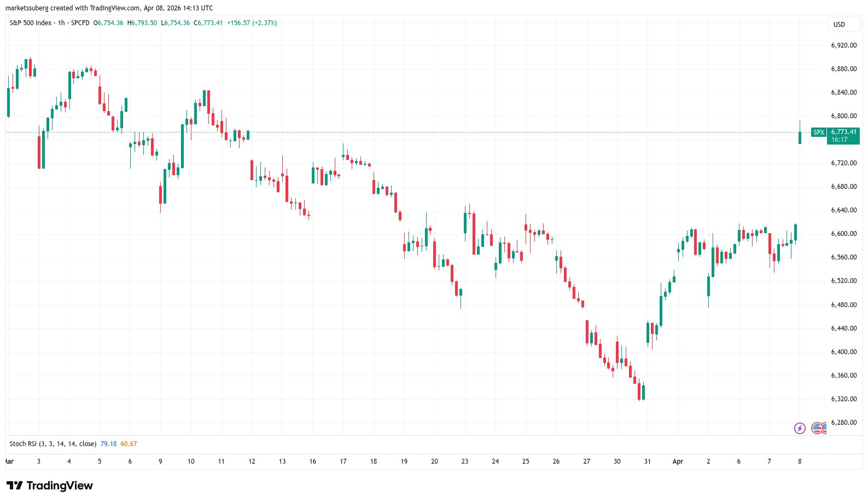Click the latest green candle on Apr 8
This screenshot has height=502, width=868.
point(800,137)
